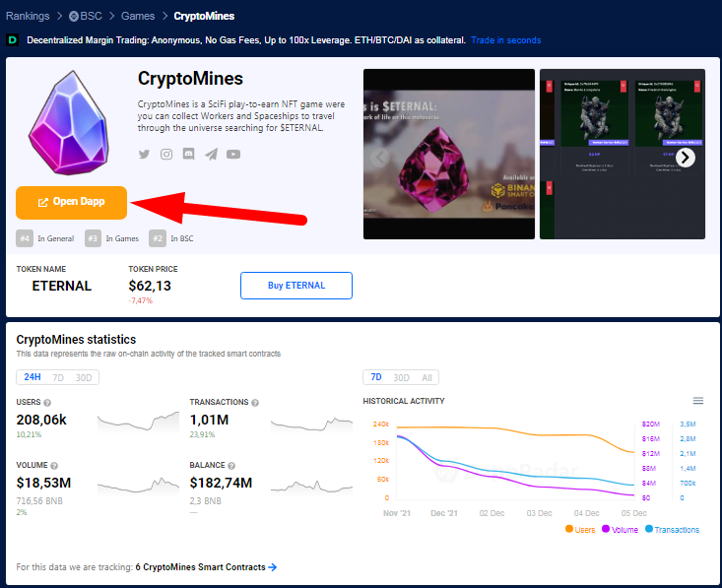Go to previous gallery image arrow
This screenshot has width=722, height=588.
[x=380, y=158]
